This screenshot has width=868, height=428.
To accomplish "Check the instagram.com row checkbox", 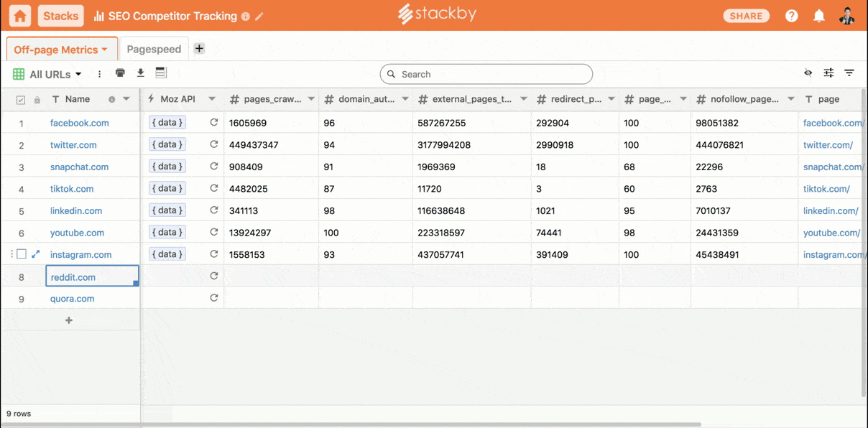I will click(22, 254).
